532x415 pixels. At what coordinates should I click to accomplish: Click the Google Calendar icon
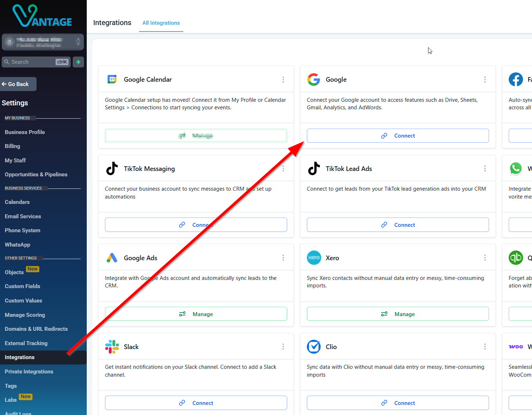pyautogui.click(x=112, y=79)
